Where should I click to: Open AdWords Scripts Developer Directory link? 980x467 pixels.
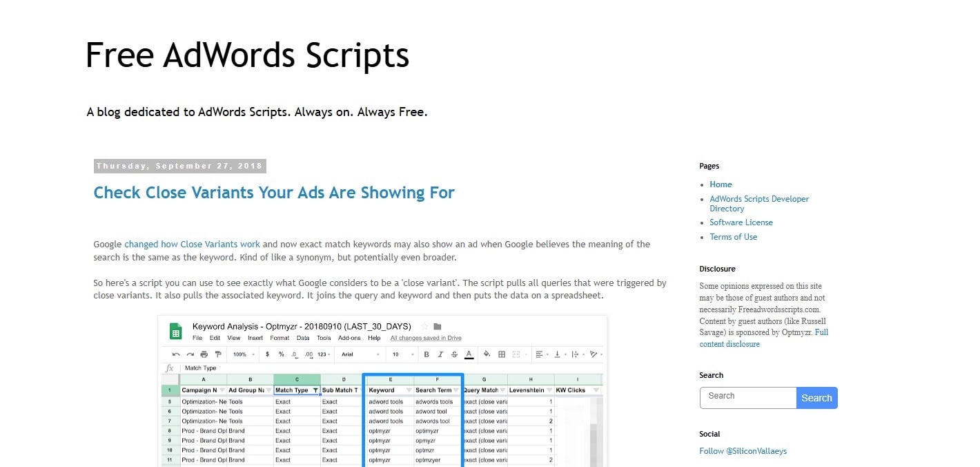[759, 204]
